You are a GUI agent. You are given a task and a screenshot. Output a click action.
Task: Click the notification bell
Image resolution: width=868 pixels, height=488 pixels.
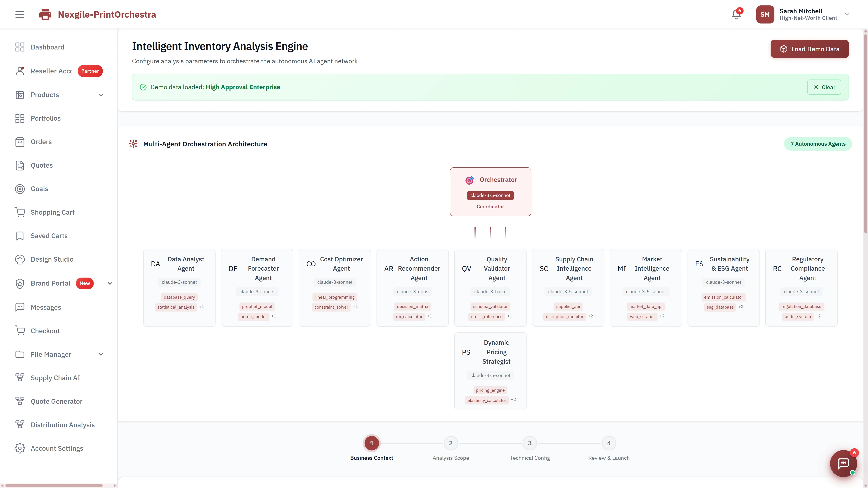coord(736,14)
